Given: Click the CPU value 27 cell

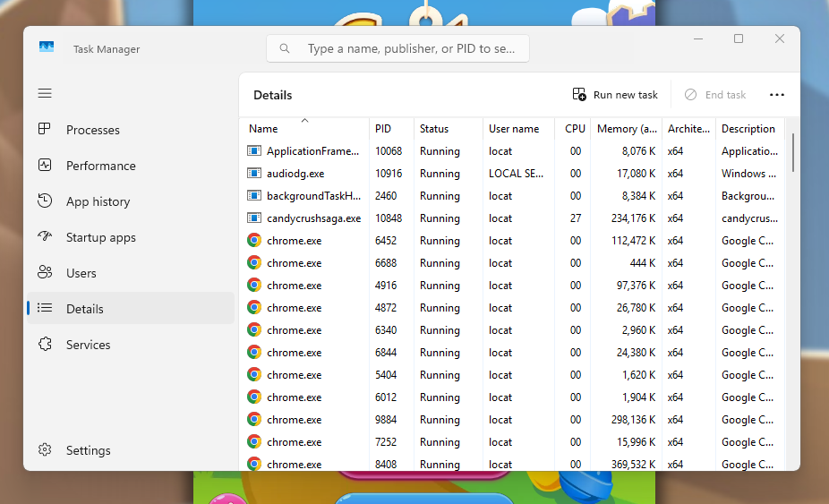Looking at the screenshot, I should (x=576, y=218).
